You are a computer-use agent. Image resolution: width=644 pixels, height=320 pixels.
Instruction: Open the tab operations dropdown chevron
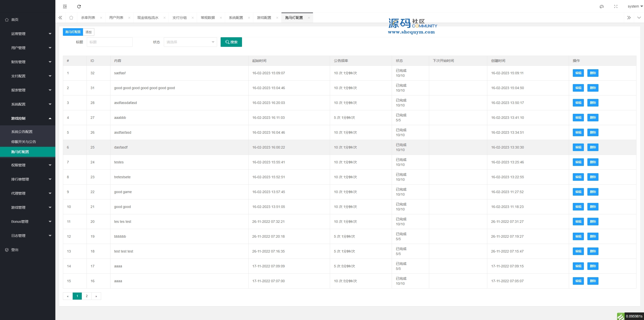[639, 18]
